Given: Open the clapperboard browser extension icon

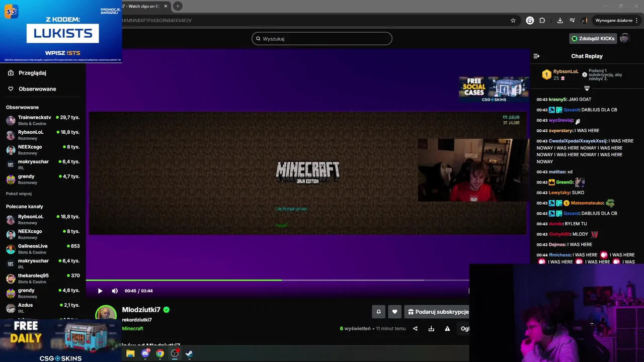Looking at the screenshot, I should click(x=530, y=21).
